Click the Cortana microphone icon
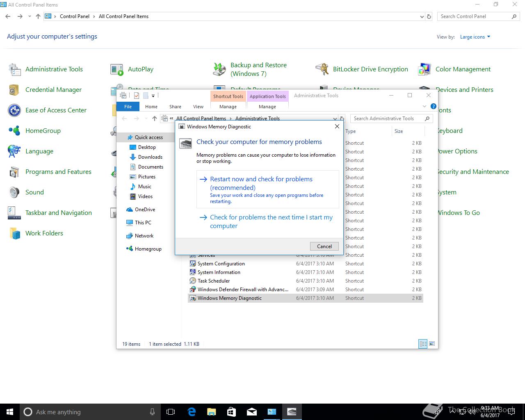Image resolution: width=525 pixels, height=420 pixels. click(x=152, y=412)
